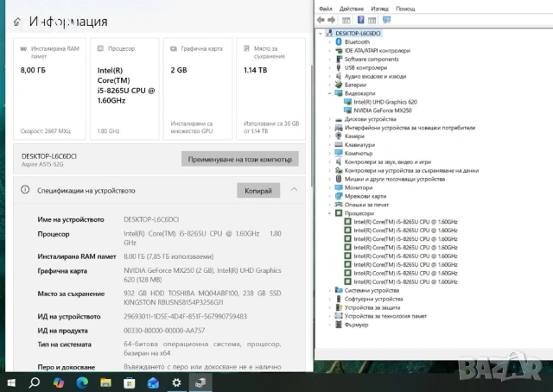553x392 pixels.
Task: Select Софтуерни устройства tree item
Action: pyautogui.click(x=373, y=299)
